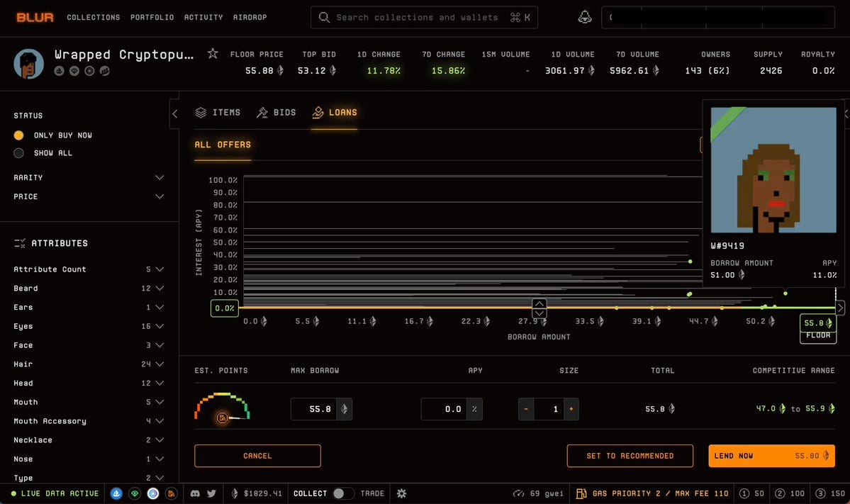850x504 pixels.
Task: Click the Live Data Active indicator
Action: point(55,493)
